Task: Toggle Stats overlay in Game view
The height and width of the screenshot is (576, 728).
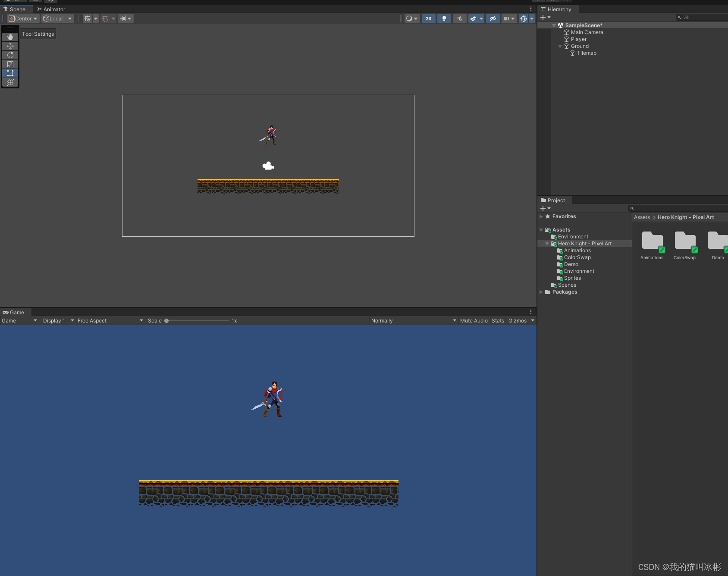Action: (x=498, y=320)
